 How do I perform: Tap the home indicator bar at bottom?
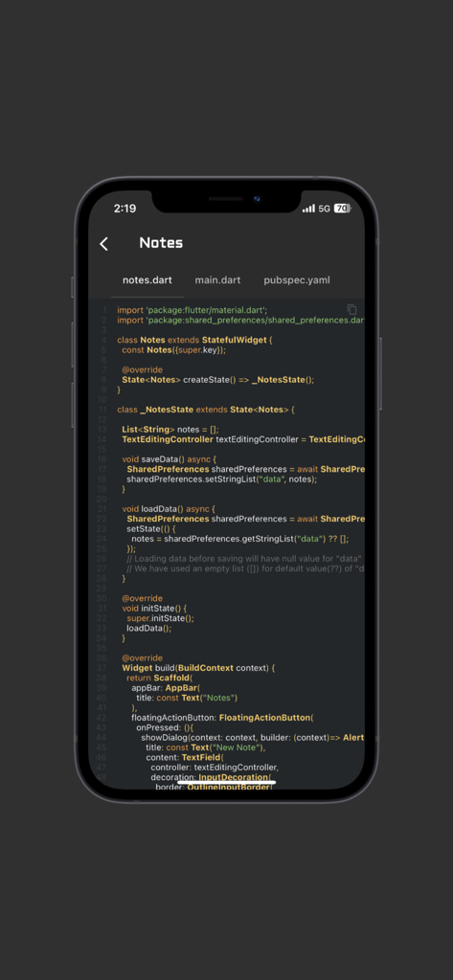click(226, 781)
